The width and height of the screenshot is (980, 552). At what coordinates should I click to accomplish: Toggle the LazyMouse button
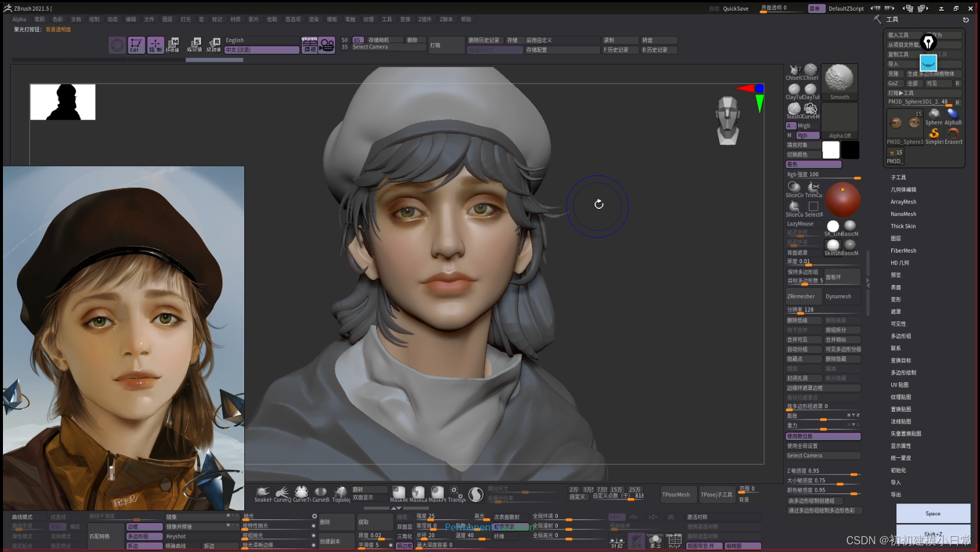[x=803, y=224]
